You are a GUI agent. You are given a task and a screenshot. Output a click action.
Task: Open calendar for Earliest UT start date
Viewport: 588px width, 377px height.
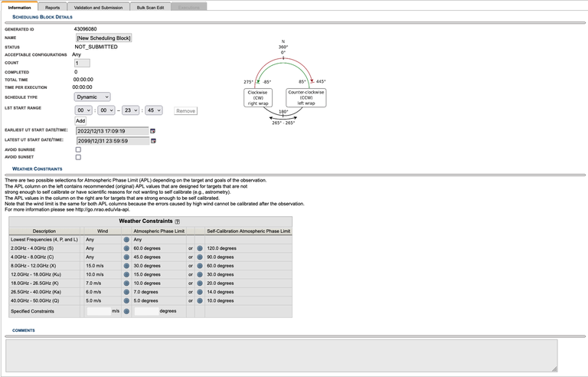(152, 131)
